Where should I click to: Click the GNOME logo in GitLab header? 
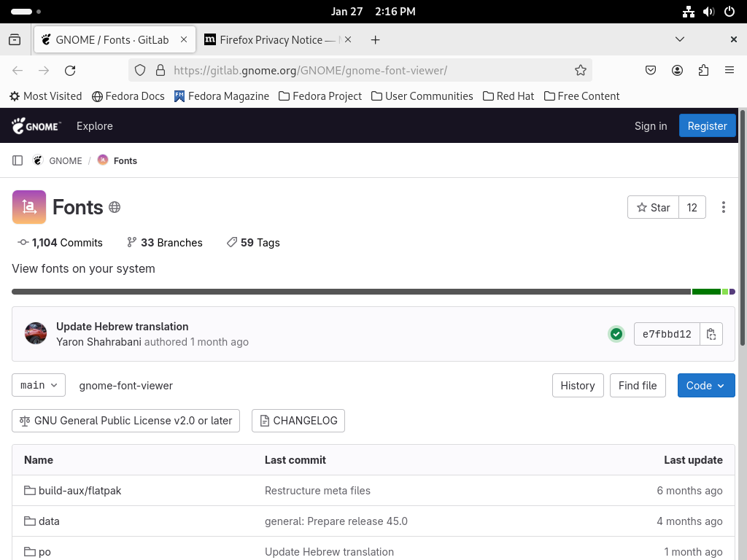[x=36, y=125]
